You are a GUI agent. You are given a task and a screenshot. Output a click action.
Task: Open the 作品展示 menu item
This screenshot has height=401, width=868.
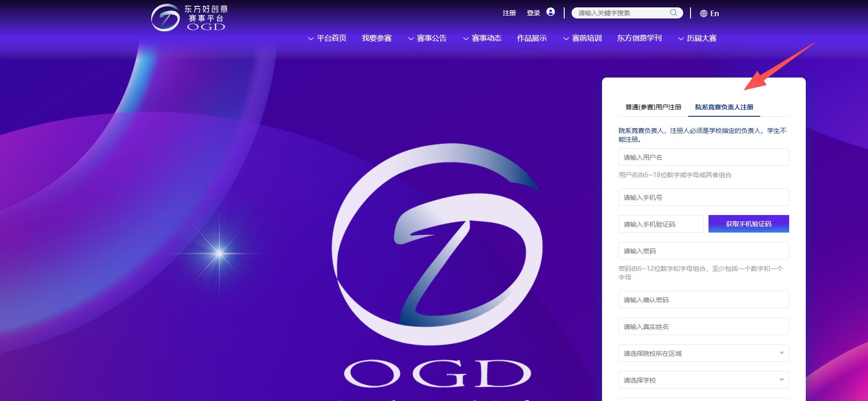(532, 38)
